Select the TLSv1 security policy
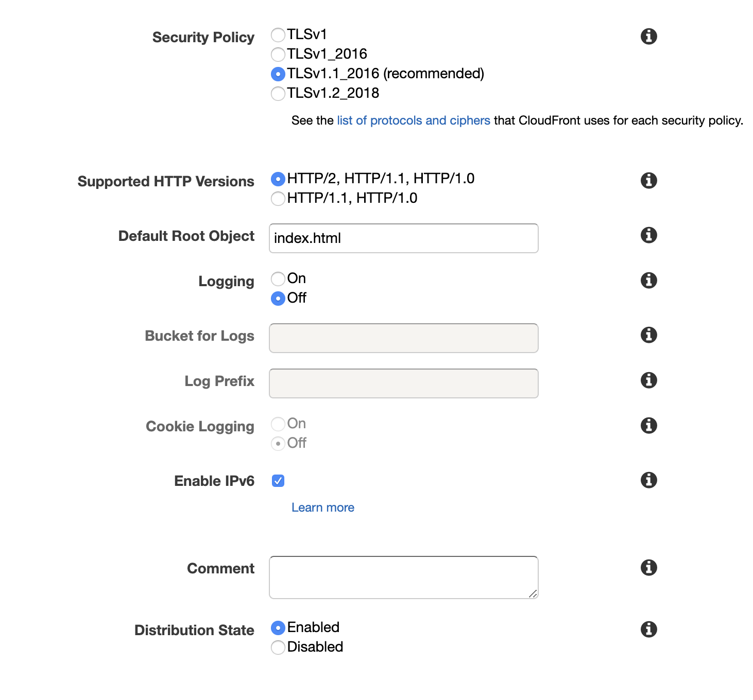 coord(278,35)
